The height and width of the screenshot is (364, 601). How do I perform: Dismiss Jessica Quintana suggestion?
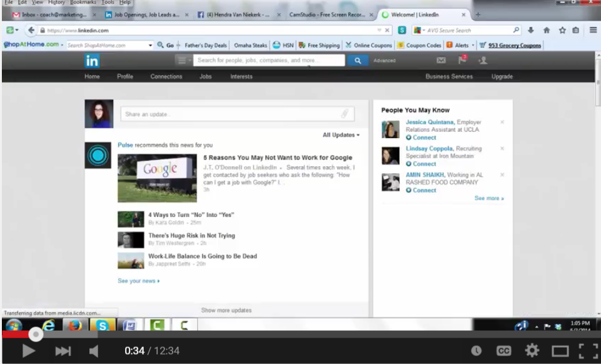(502, 122)
